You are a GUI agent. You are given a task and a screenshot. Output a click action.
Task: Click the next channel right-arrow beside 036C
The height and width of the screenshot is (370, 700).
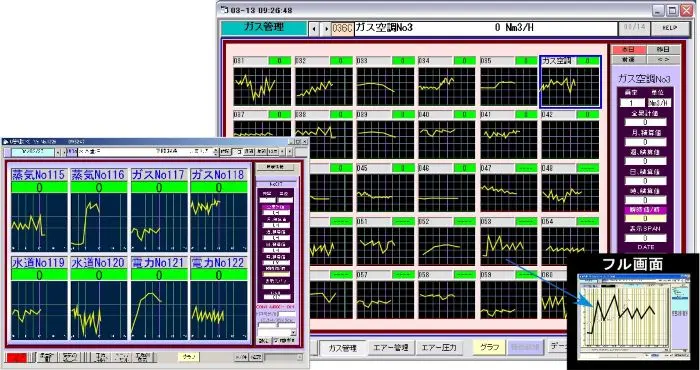326,29
